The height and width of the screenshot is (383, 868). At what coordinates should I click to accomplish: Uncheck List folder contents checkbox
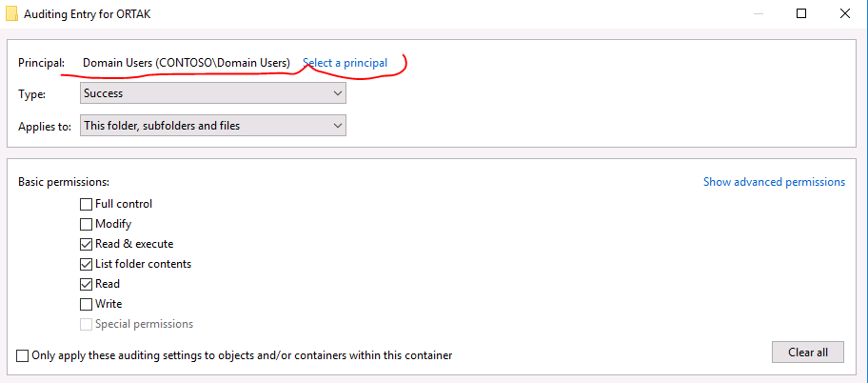(86, 265)
